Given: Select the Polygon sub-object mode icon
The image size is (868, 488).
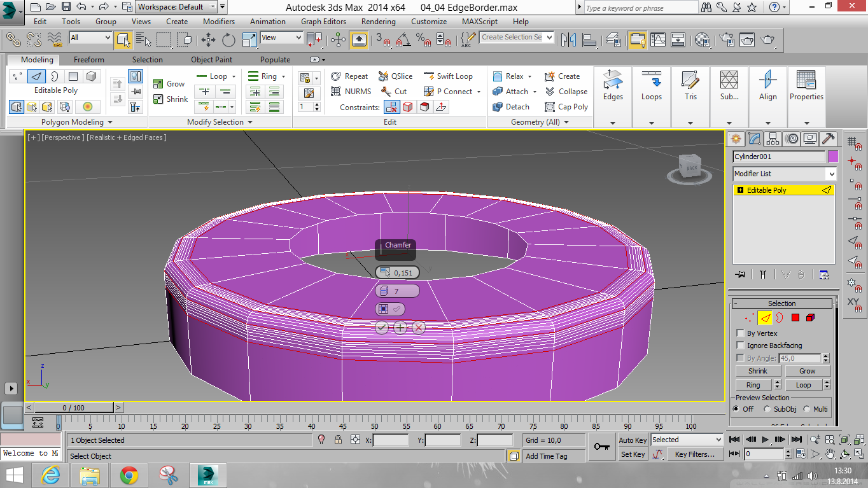Looking at the screenshot, I should (795, 317).
